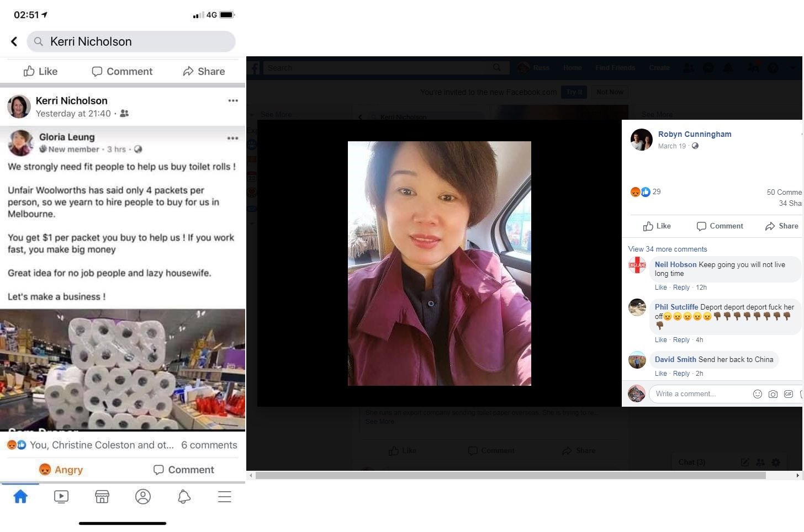Open the Notifications bell icon
This screenshot has width=804, height=532.
[x=184, y=497]
